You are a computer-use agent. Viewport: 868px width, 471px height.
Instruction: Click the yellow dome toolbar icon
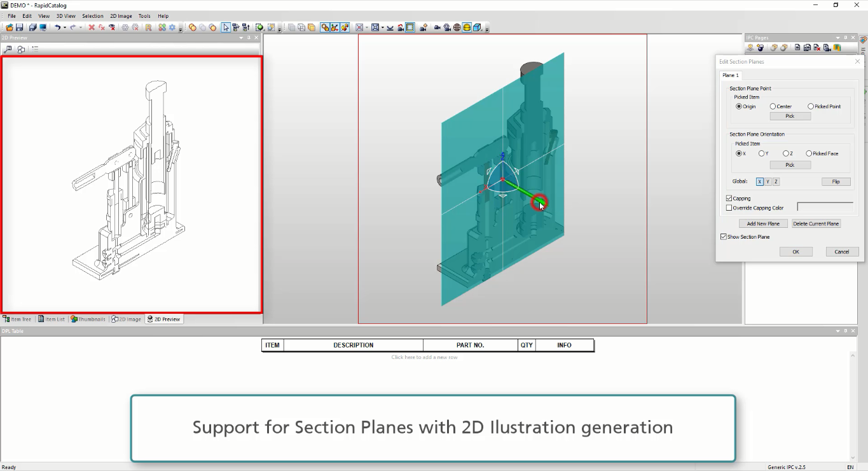tap(466, 27)
